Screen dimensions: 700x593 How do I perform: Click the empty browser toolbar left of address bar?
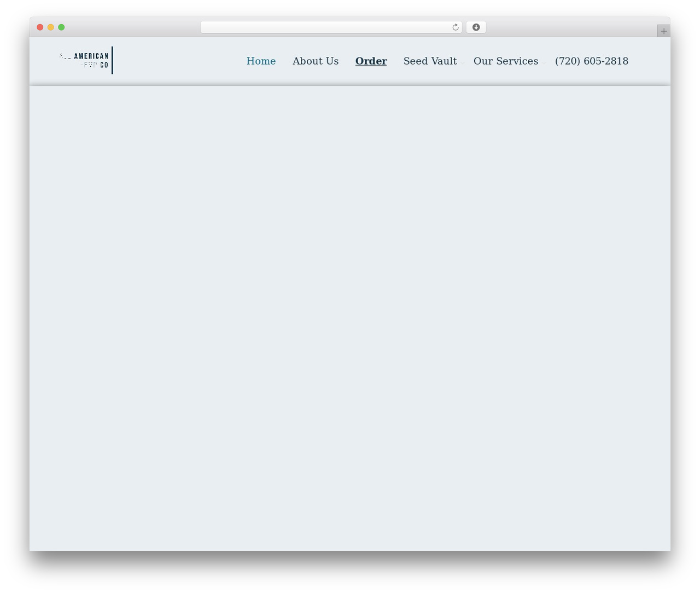(131, 27)
